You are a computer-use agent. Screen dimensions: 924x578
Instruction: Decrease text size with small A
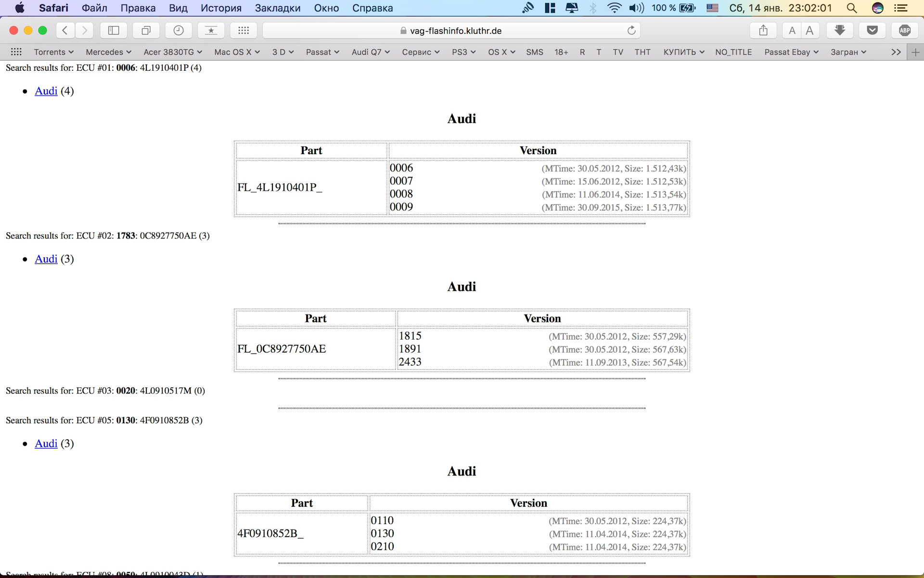pyautogui.click(x=792, y=30)
